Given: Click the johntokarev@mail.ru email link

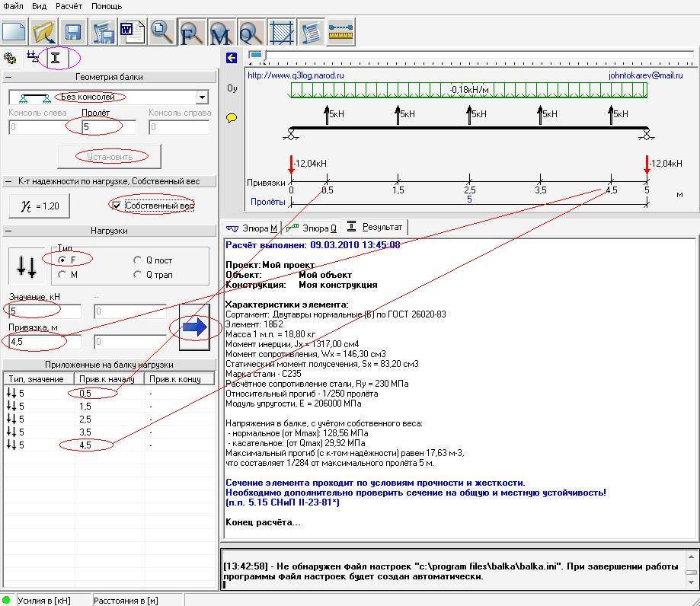Looking at the screenshot, I should [x=645, y=75].
